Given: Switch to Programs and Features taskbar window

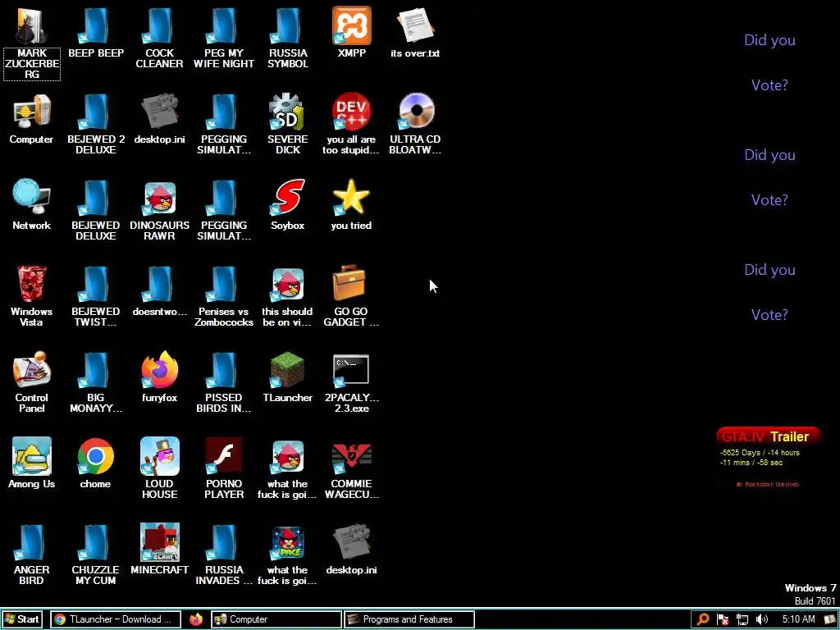Looking at the screenshot, I should click(x=409, y=619).
